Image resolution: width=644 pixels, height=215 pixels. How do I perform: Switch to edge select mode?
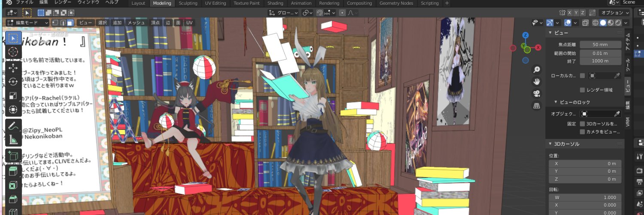coord(63,22)
